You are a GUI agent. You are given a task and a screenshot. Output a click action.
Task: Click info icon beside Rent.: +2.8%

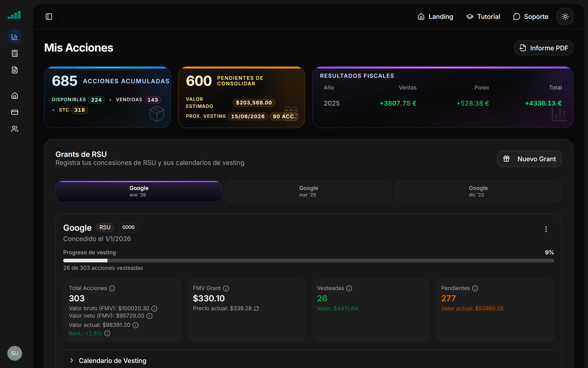(x=107, y=333)
